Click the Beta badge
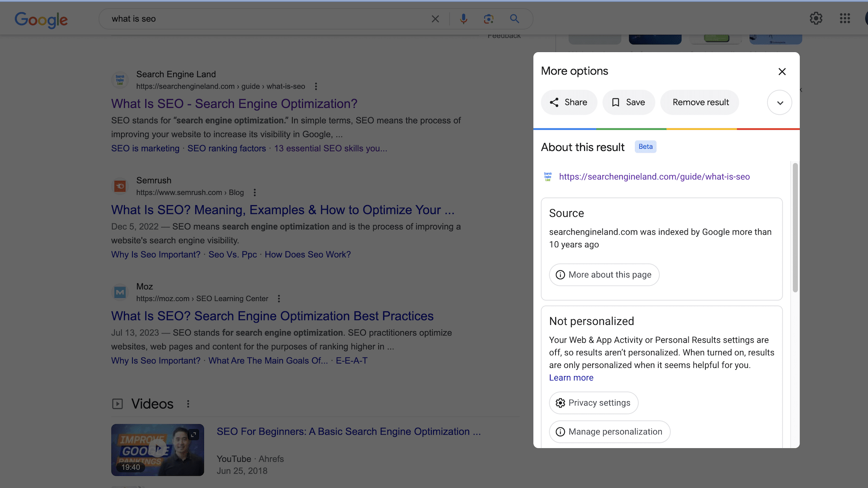The width and height of the screenshot is (868, 488). (646, 147)
